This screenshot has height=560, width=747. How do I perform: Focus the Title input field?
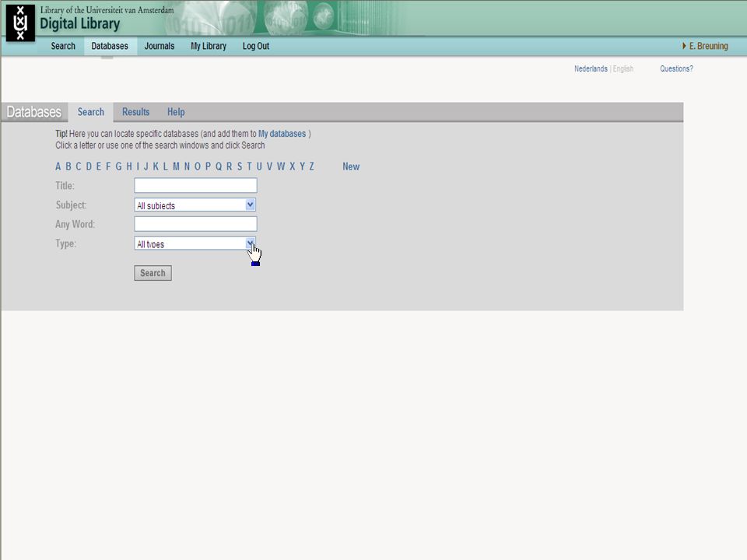195,185
